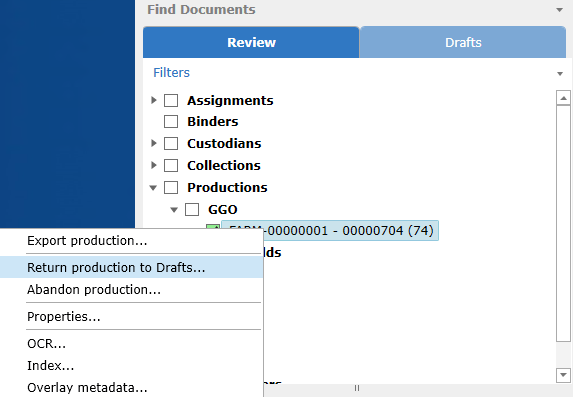Check the Assignments checkbox
This screenshot has height=397, width=573.
pos(171,100)
